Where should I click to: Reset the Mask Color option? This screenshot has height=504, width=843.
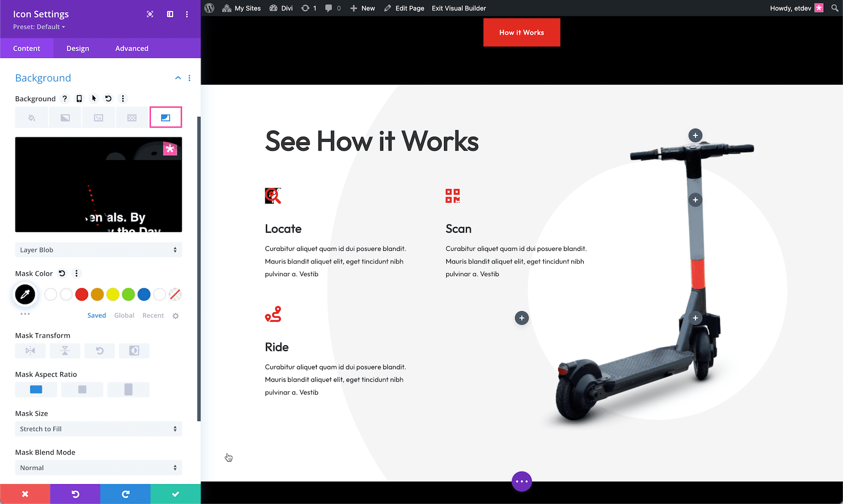click(x=62, y=273)
